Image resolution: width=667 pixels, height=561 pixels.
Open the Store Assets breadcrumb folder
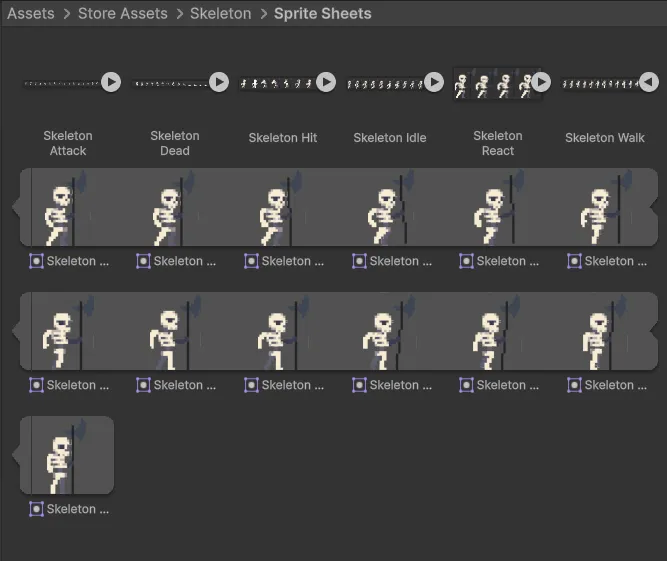[x=123, y=14]
